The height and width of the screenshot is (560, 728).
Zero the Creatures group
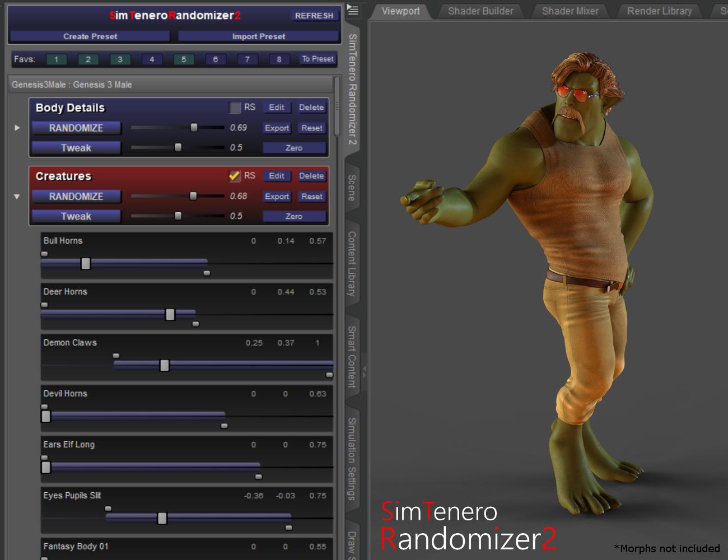pos(294,216)
